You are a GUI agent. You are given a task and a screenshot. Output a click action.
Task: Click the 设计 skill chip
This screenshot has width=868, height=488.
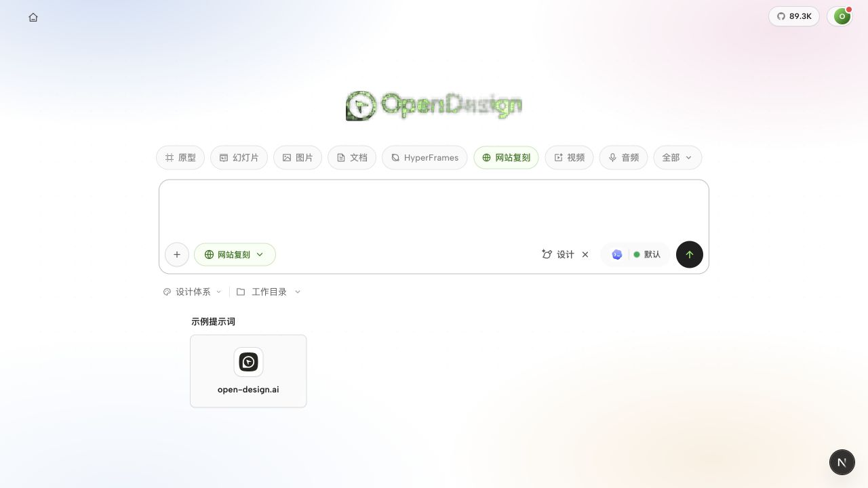pos(558,255)
